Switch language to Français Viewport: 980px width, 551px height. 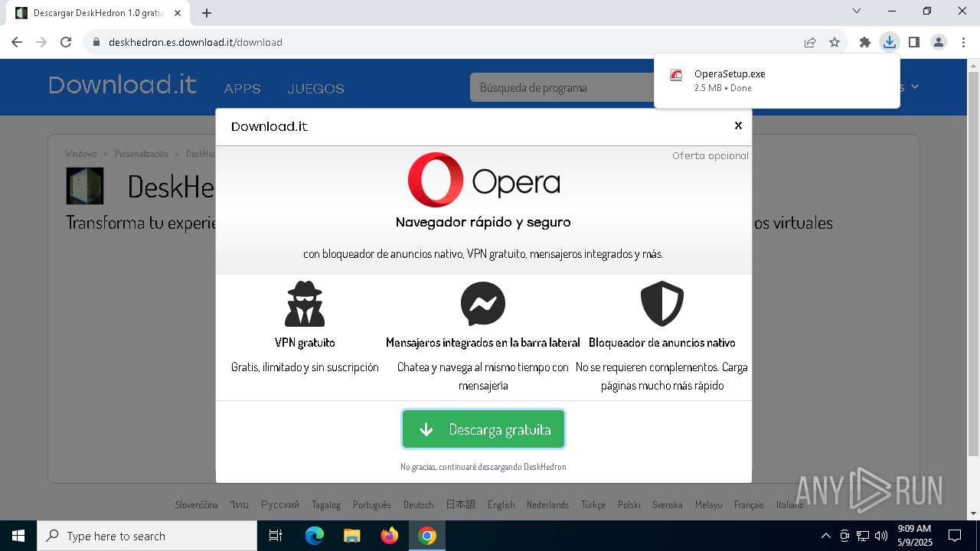749,504
